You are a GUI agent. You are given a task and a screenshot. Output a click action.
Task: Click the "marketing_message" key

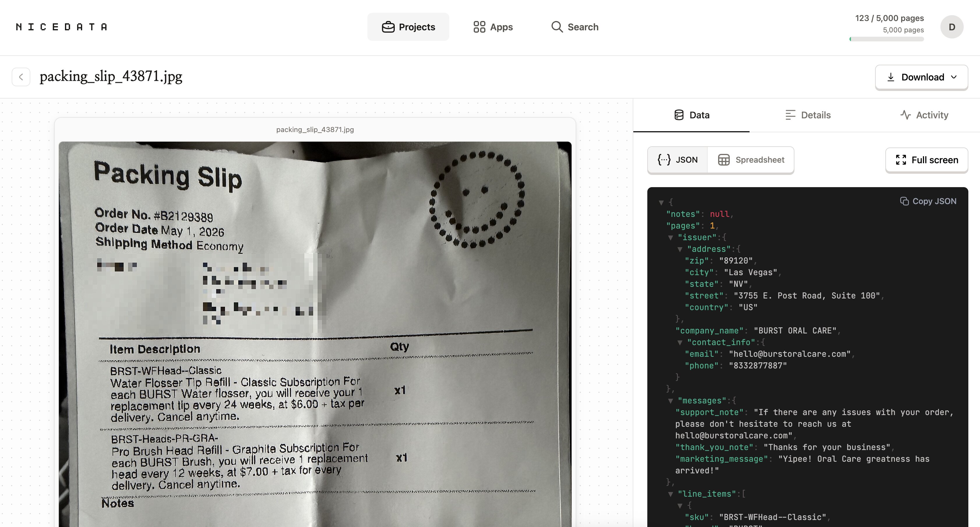(722, 459)
